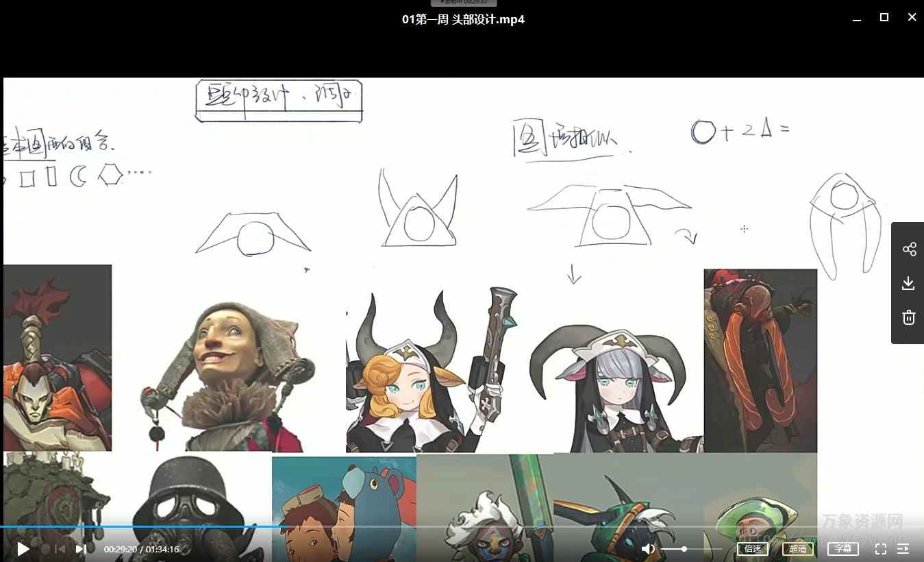Download the video with the download icon
This screenshot has height=562, width=924.
909,284
